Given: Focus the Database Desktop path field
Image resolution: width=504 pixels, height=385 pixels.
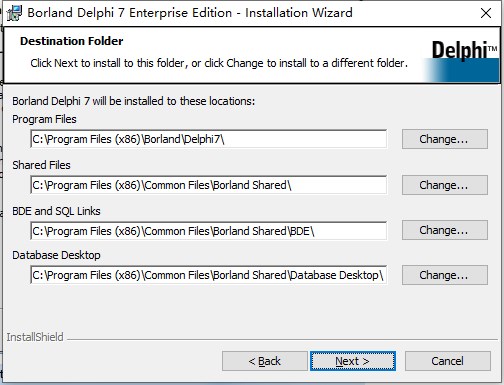Looking at the screenshot, I should coord(209,275).
